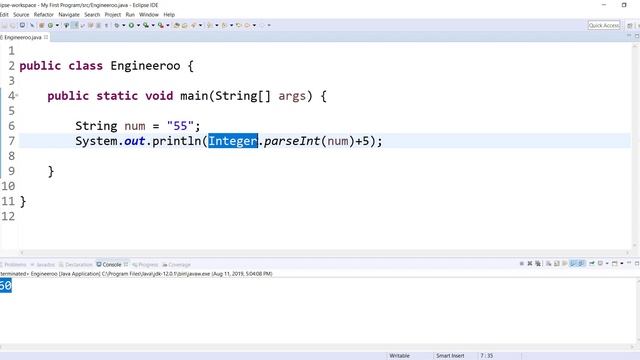
Task: Close the Engineeroo.java editor tab
Action: coord(46,37)
